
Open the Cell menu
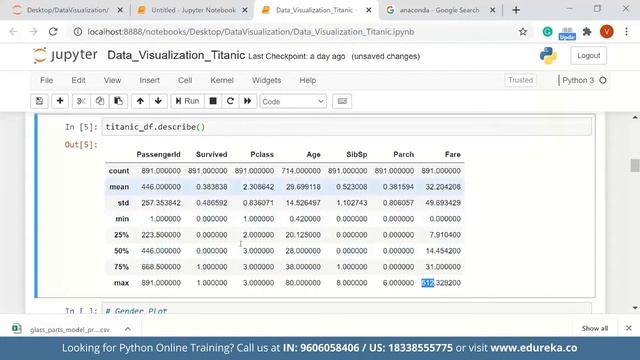click(185, 80)
